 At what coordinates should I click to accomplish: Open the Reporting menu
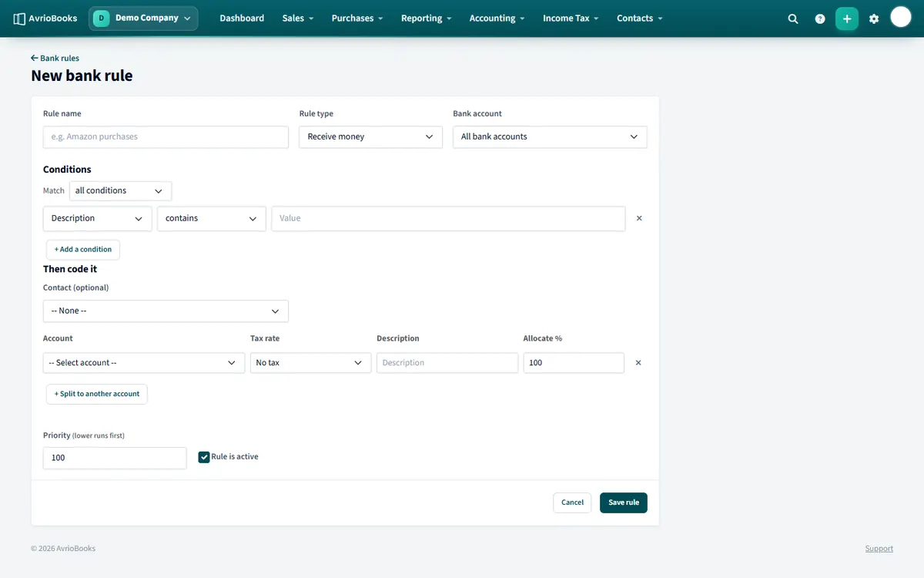tap(427, 18)
